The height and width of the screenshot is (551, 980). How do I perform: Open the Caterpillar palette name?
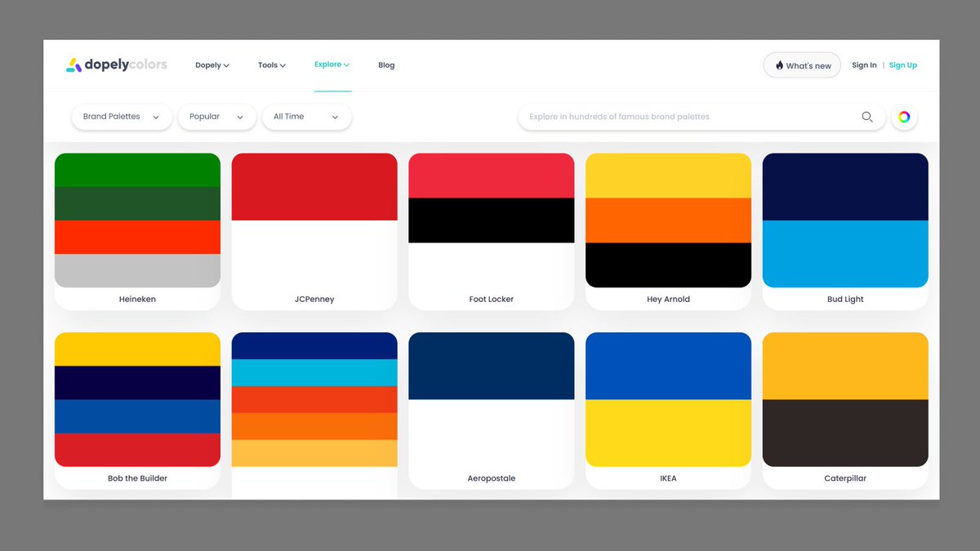coord(845,478)
